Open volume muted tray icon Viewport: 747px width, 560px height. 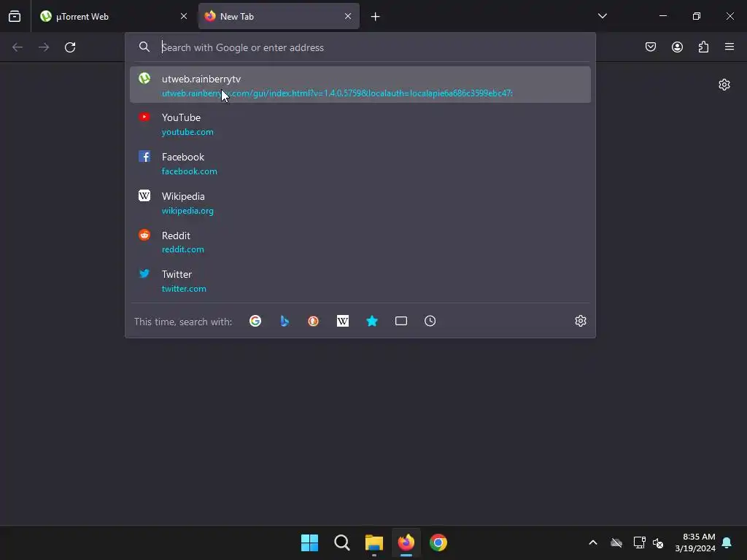pos(658,542)
